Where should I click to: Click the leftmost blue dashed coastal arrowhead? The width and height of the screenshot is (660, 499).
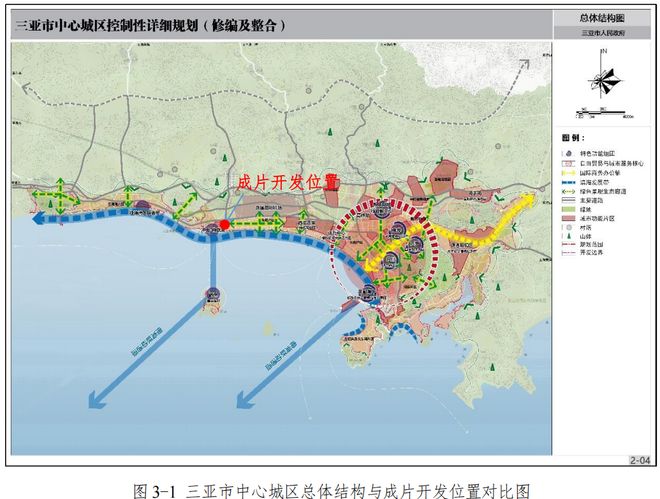(x=40, y=224)
